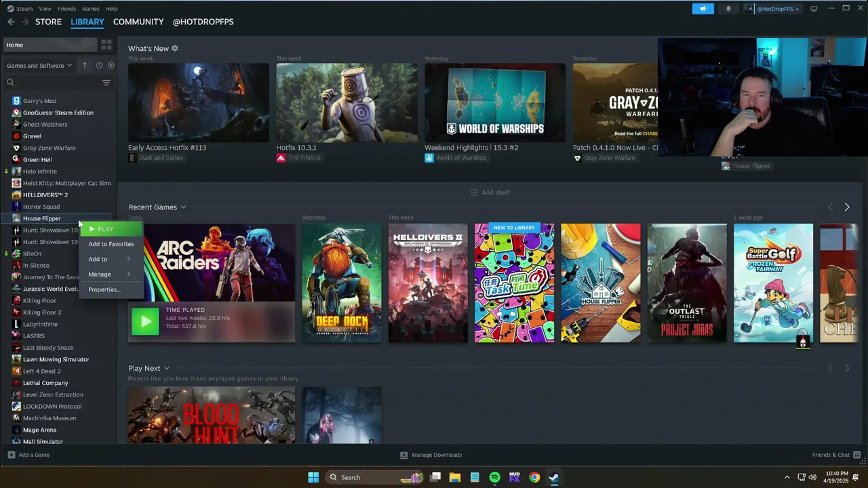Open Friends & Chat icon at bottom right
868x488 pixels.
[857, 455]
